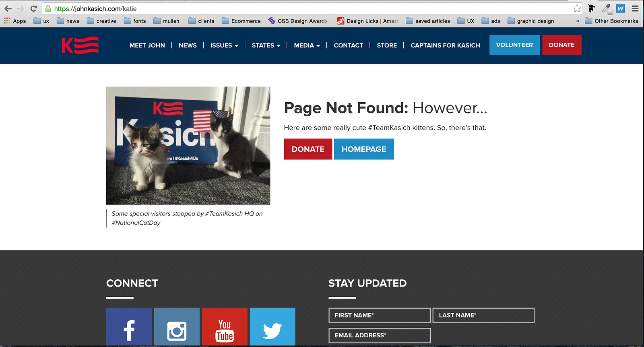Image resolution: width=644 pixels, height=347 pixels.
Task: Click the Kasich K logo in header
Action: click(x=80, y=45)
